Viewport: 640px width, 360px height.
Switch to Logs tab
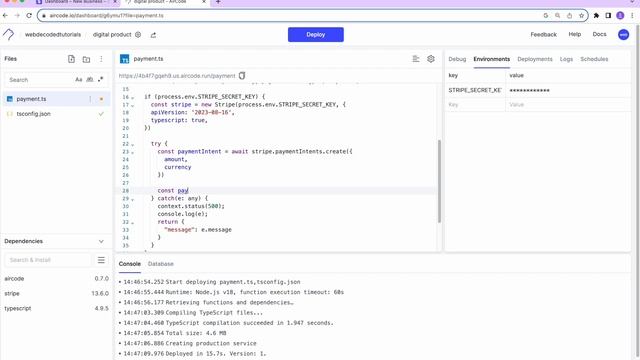click(x=566, y=59)
